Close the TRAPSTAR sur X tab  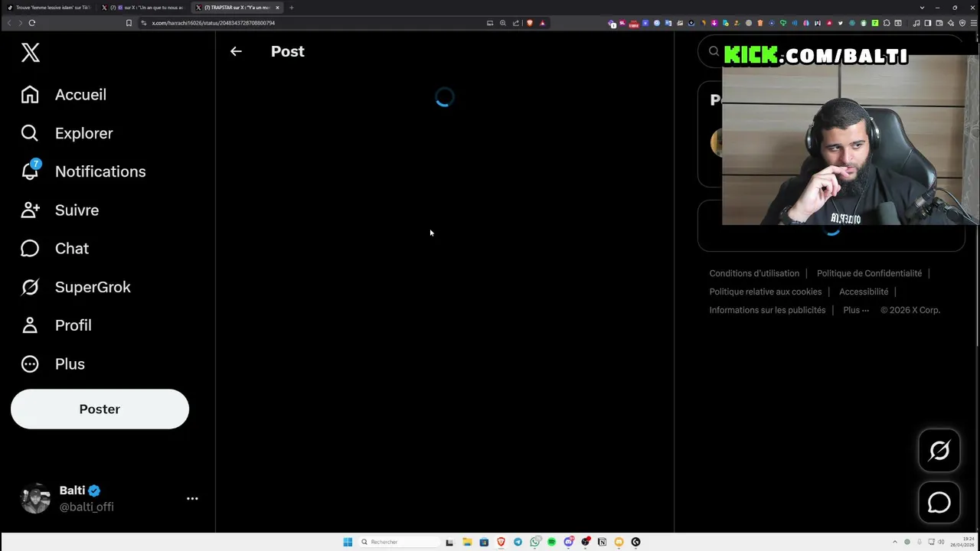278,8
